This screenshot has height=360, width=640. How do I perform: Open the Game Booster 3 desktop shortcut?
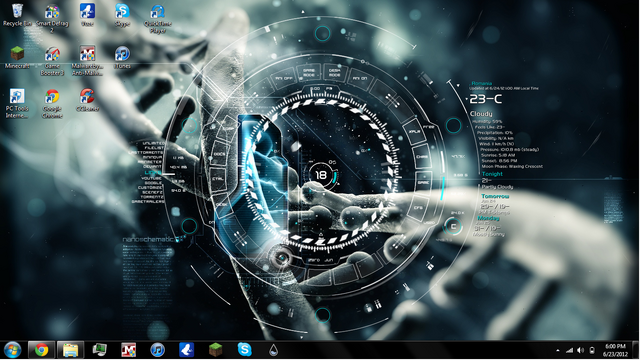(x=52, y=61)
